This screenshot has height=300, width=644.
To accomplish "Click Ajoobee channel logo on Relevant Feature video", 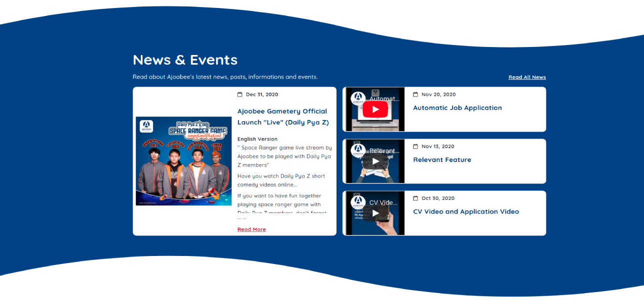I will coord(358,150).
